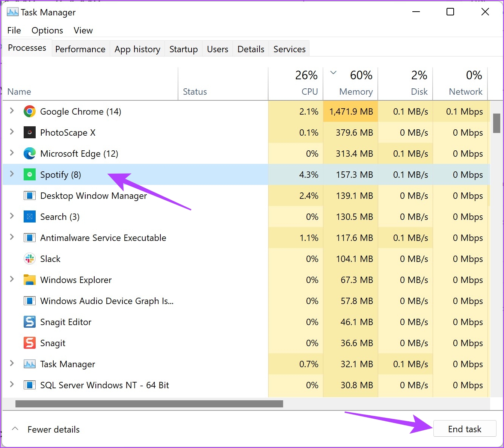504x448 pixels.
Task: Maximize the Task Manager window
Action: pyautogui.click(x=450, y=12)
